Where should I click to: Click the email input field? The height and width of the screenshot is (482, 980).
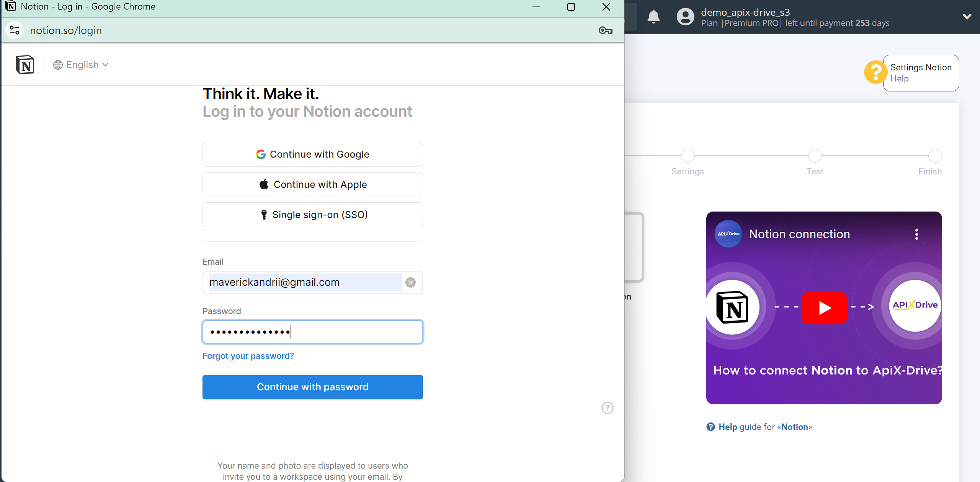point(312,282)
